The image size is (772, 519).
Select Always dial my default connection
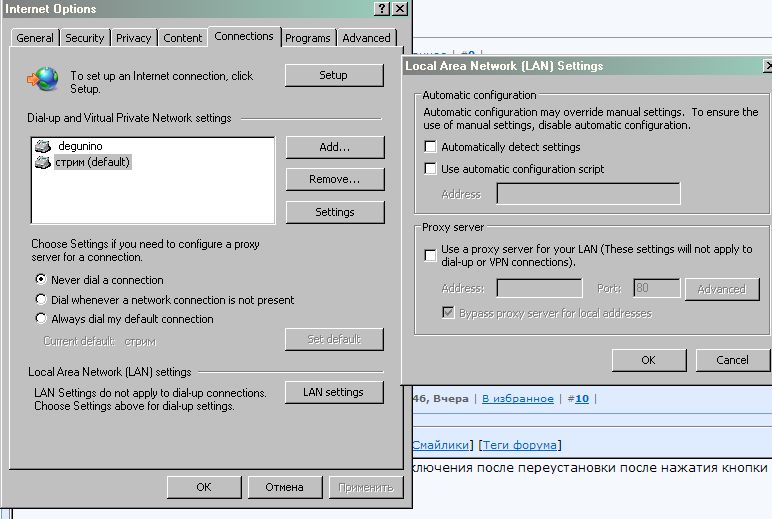click(x=41, y=319)
